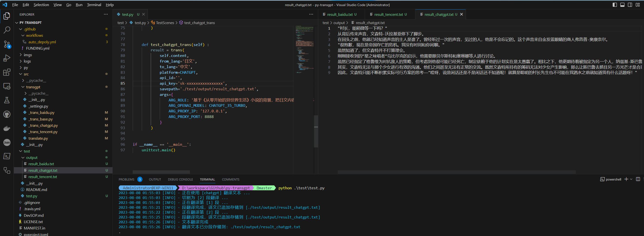Open _trans_chatgpt.py in explorer

click(x=43, y=125)
